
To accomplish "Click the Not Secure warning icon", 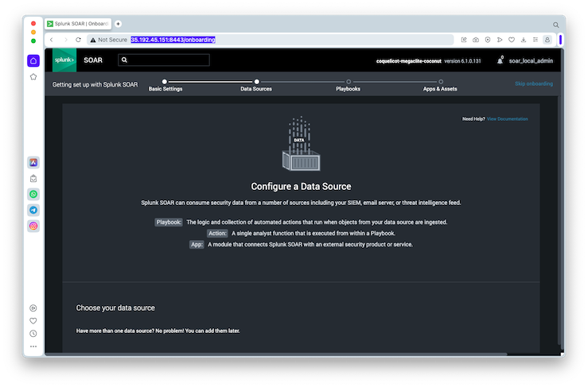I will [x=93, y=40].
